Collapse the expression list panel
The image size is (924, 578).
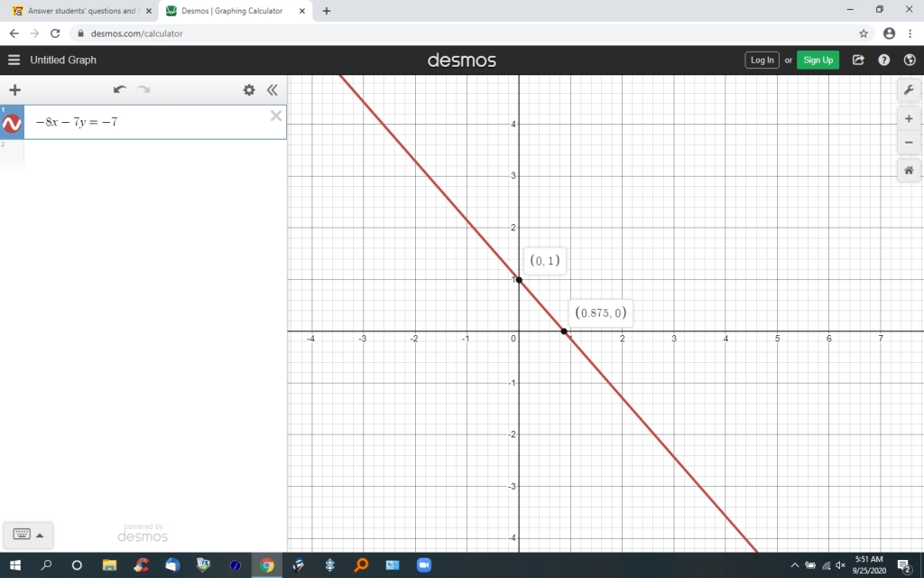(x=272, y=89)
